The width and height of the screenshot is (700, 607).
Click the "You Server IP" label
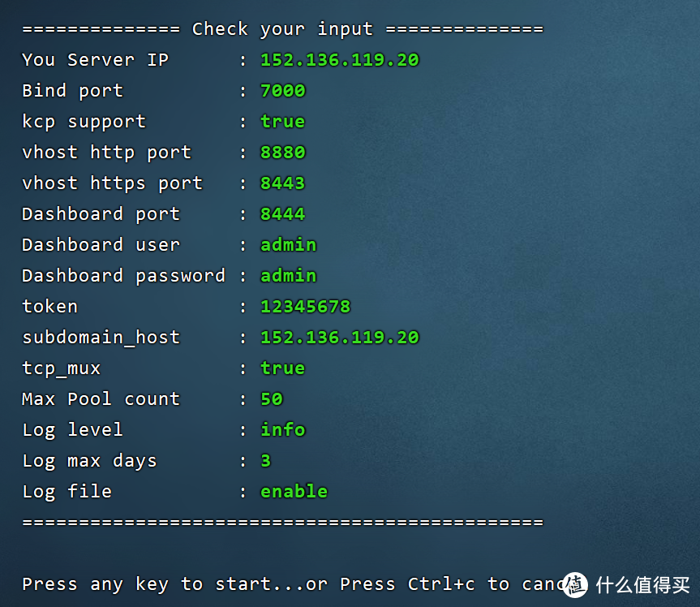95,60
